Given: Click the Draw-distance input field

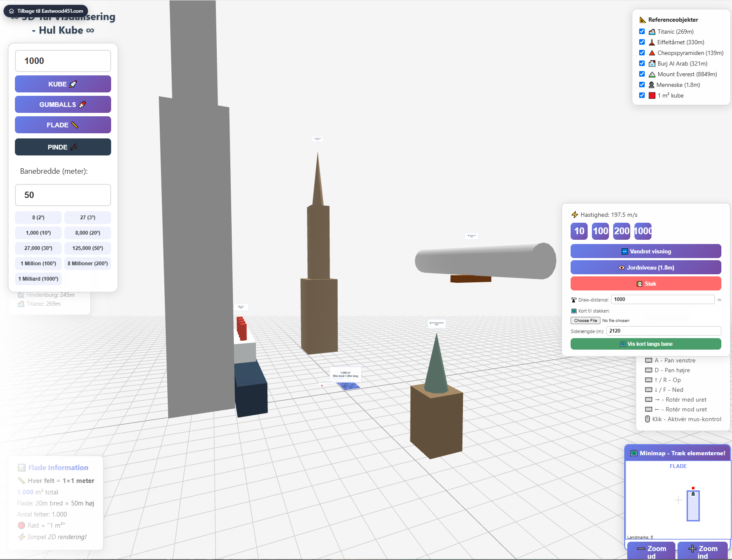Looking at the screenshot, I should click(663, 299).
